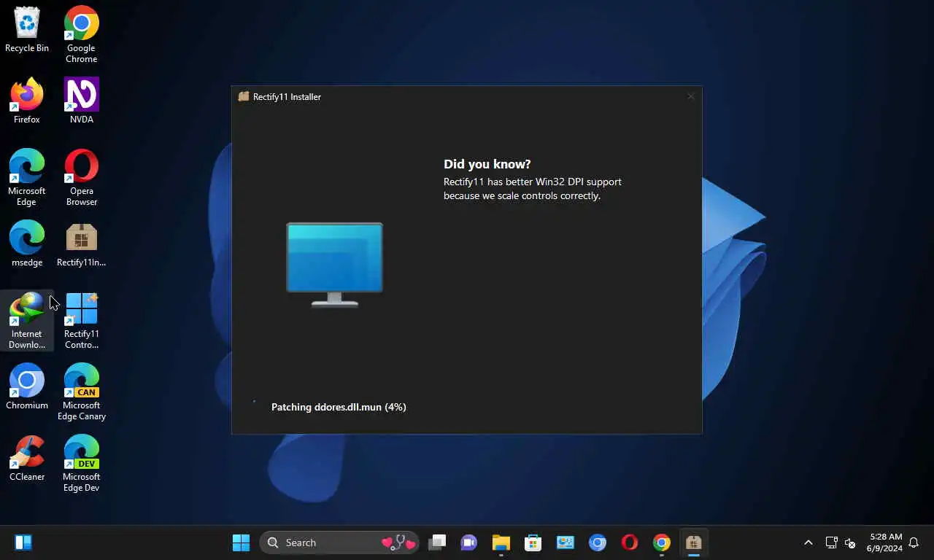Open Opera from the taskbar

630,542
